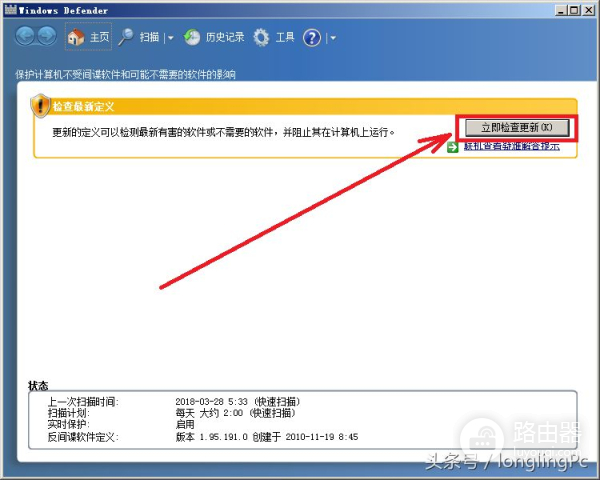Click the 扫描 magnifier icon
600x480 pixels.
(126, 37)
